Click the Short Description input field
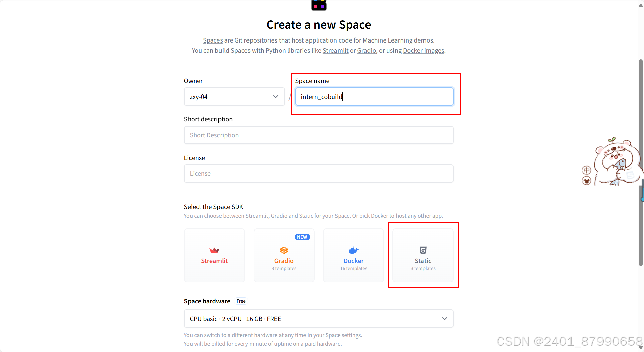 [319, 135]
